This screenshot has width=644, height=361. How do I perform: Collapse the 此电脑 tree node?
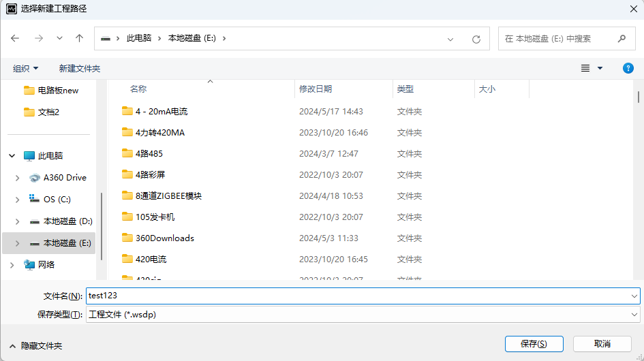[12, 156]
